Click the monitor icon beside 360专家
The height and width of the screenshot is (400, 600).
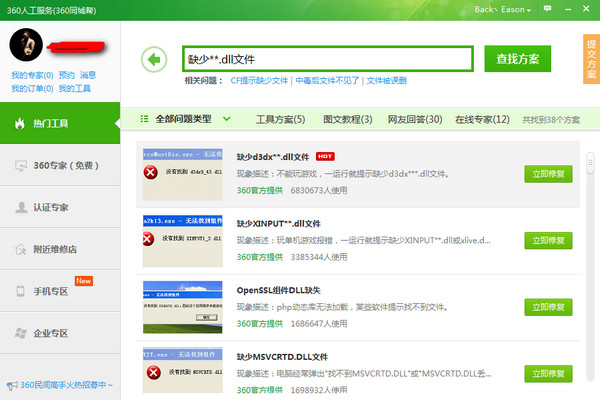[x=21, y=165]
